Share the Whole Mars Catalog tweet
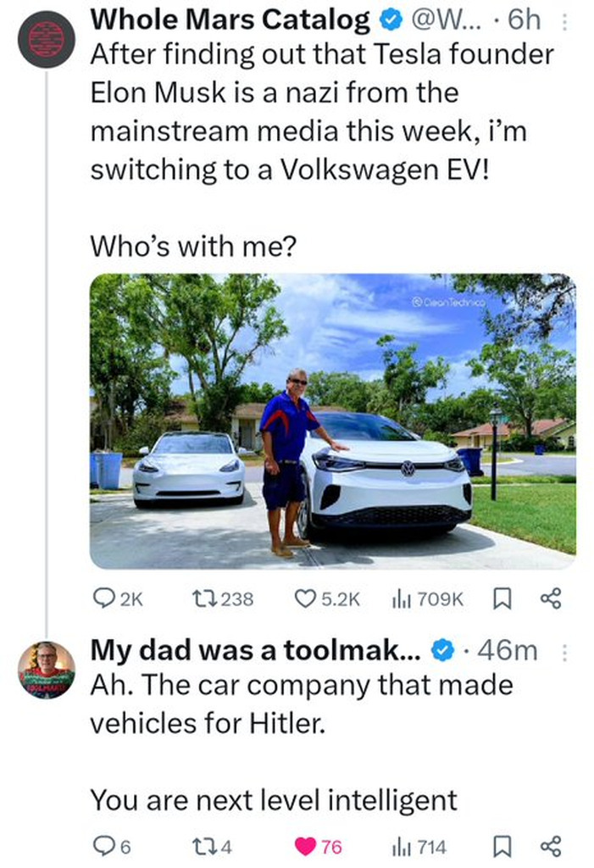This screenshot has height=868, width=594. pyautogui.click(x=550, y=598)
